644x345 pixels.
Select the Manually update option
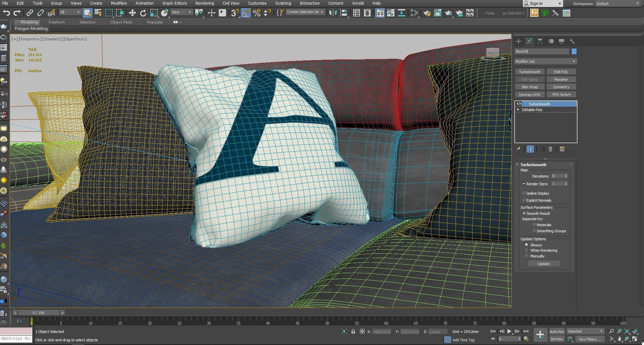(x=527, y=256)
